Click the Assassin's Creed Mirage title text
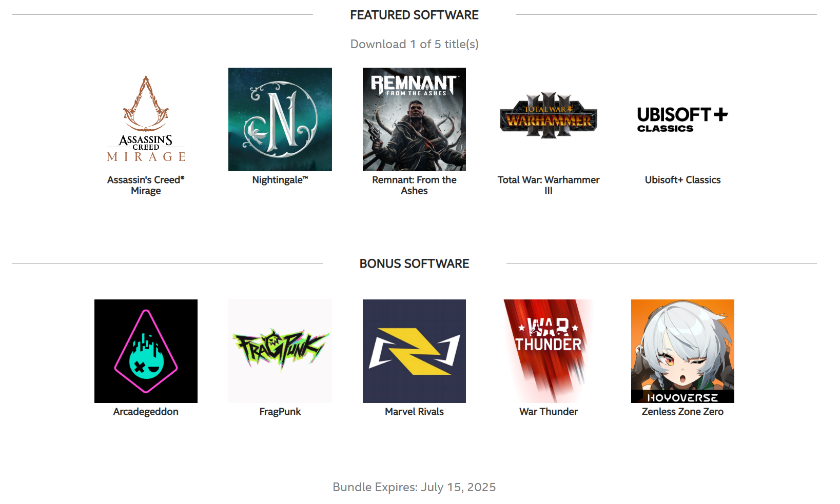The width and height of the screenshot is (840, 504). click(x=146, y=185)
